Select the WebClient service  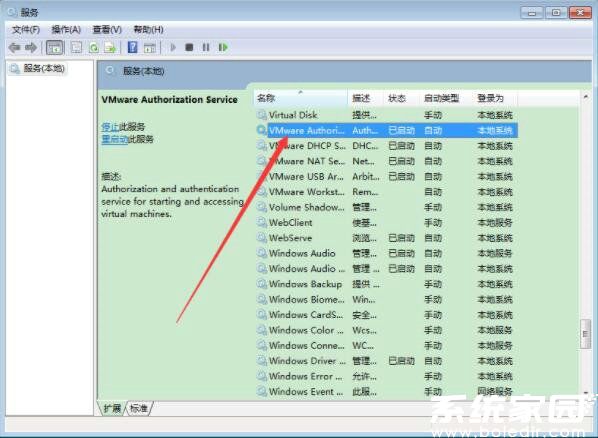387,223
